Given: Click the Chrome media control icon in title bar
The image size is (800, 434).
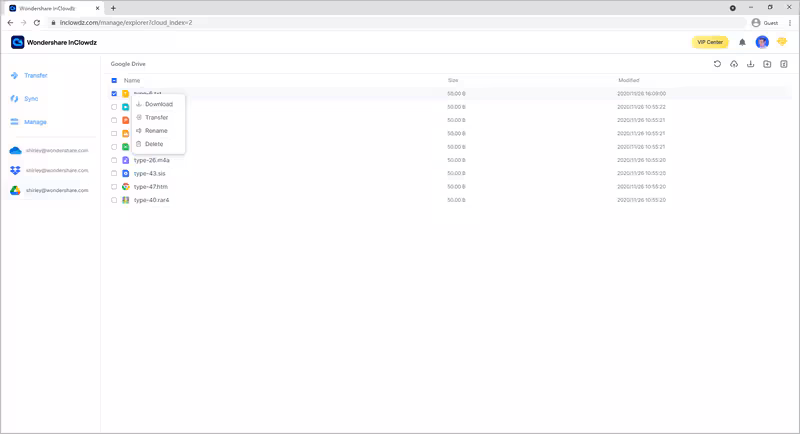Looking at the screenshot, I should coord(733,8).
